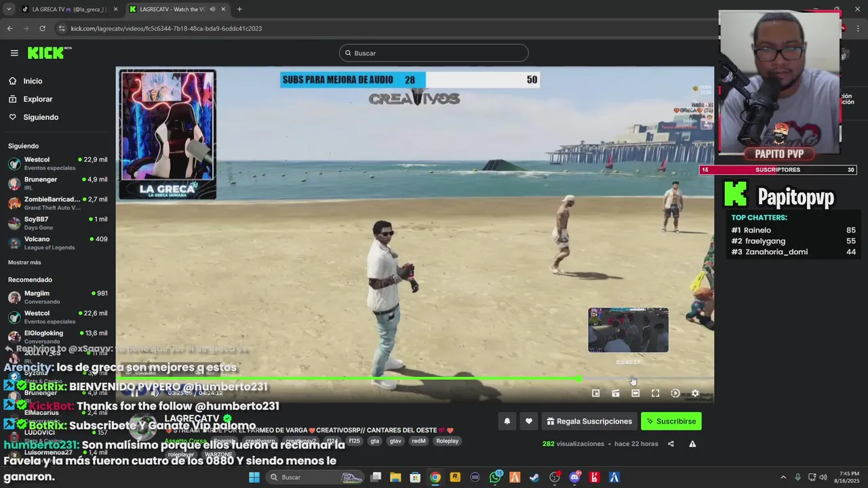Screen dimensions: 868x488
Task: Click LAGRECATV channel name below video
Action: point(193,419)
